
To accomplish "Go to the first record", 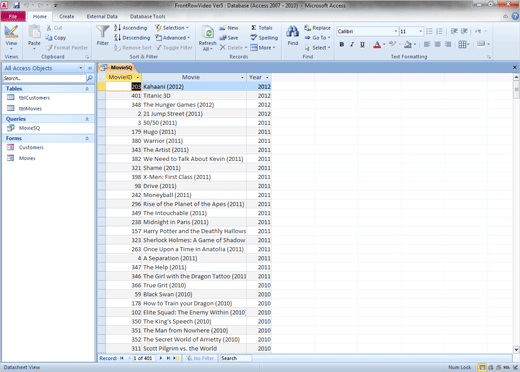I will [122, 358].
